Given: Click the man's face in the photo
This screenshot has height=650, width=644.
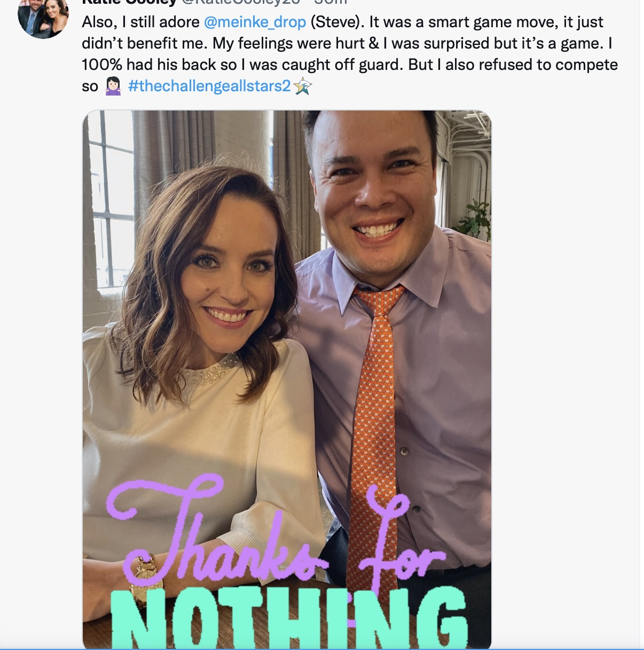Looking at the screenshot, I should 374,187.
